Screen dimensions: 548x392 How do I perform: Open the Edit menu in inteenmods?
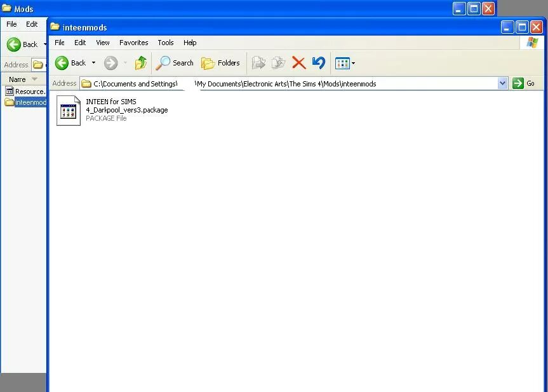(x=80, y=43)
